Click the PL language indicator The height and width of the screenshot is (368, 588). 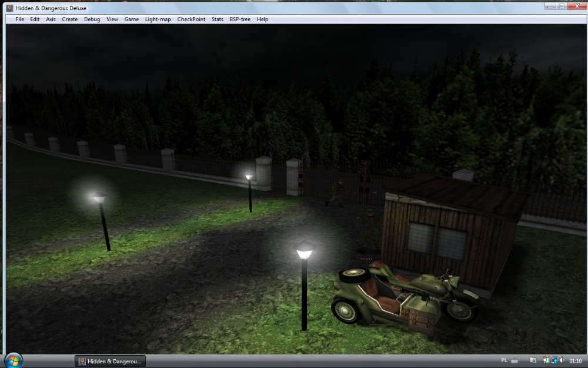coord(504,360)
